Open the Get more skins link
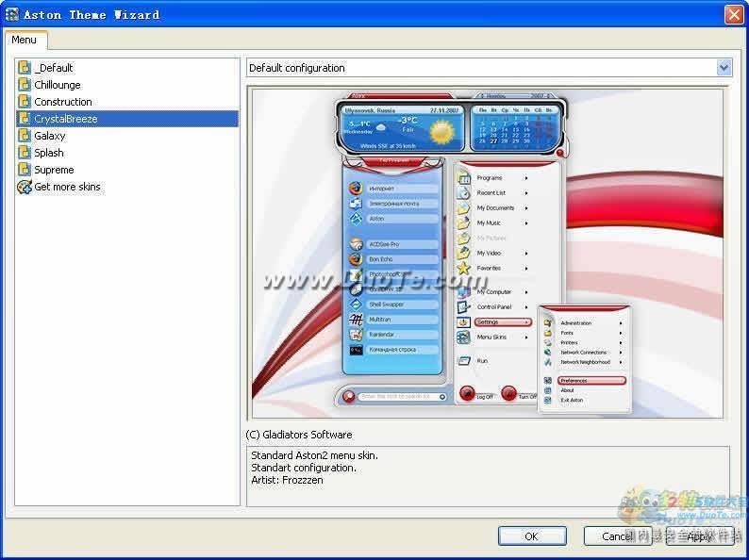Viewport: 749px width, 560px height. pyautogui.click(x=67, y=187)
